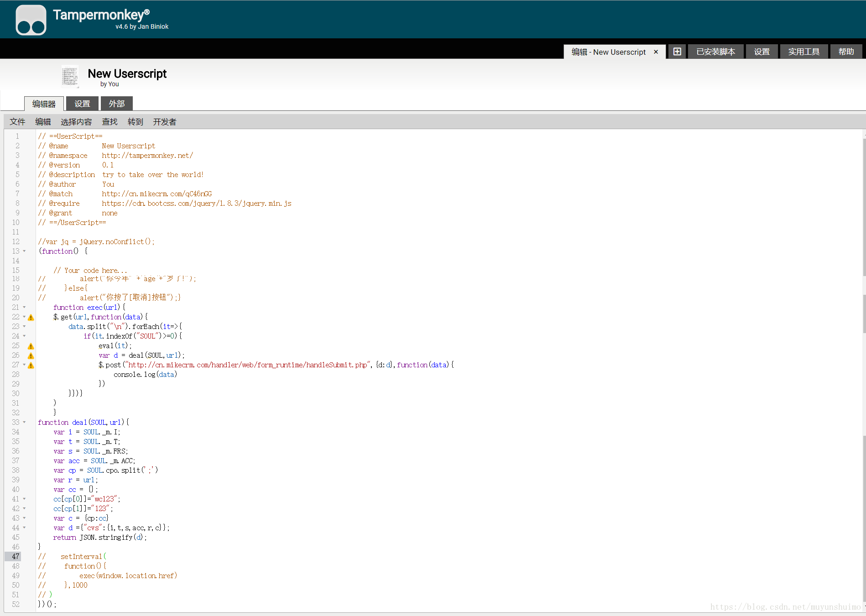Click the "eval(it);" statement
The height and width of the screenshot is (616, 866).
(x=115, y=345)
